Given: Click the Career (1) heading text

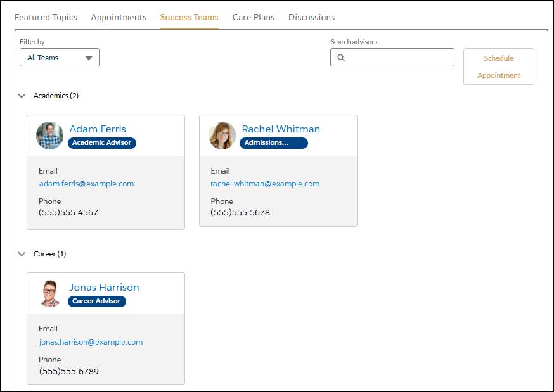Looking at the screenshot, I should [x=50, y=254].
